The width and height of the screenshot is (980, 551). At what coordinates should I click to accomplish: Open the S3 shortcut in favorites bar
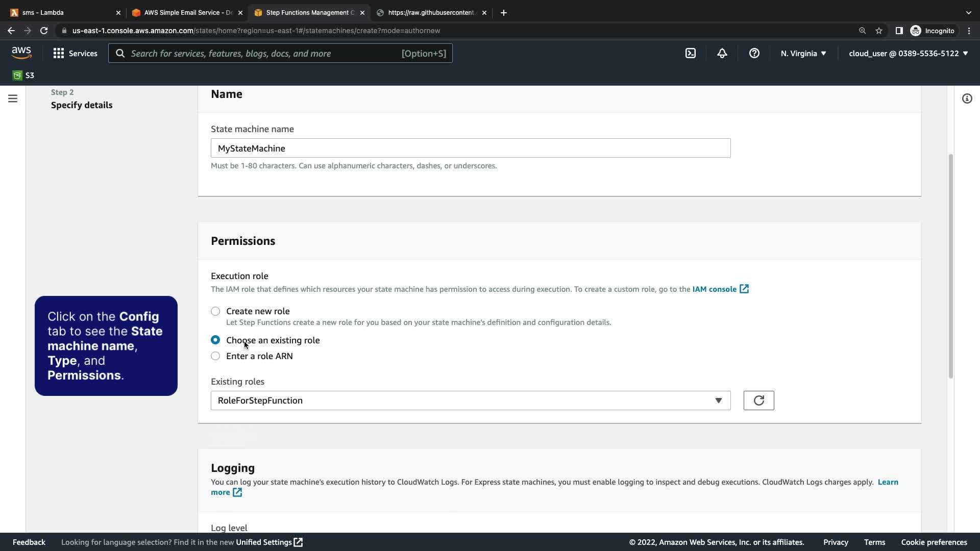pyautogui.click(x=23, y=76)
